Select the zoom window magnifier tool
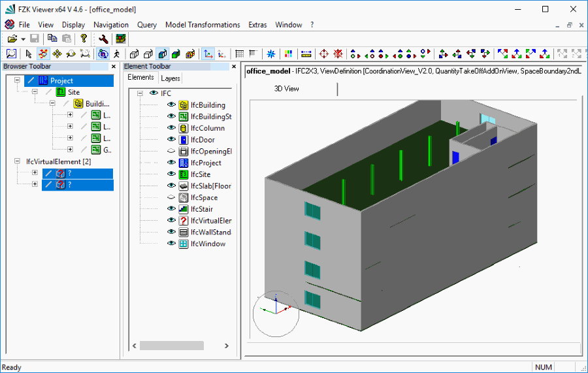588x373 pixels. (11, 54)
